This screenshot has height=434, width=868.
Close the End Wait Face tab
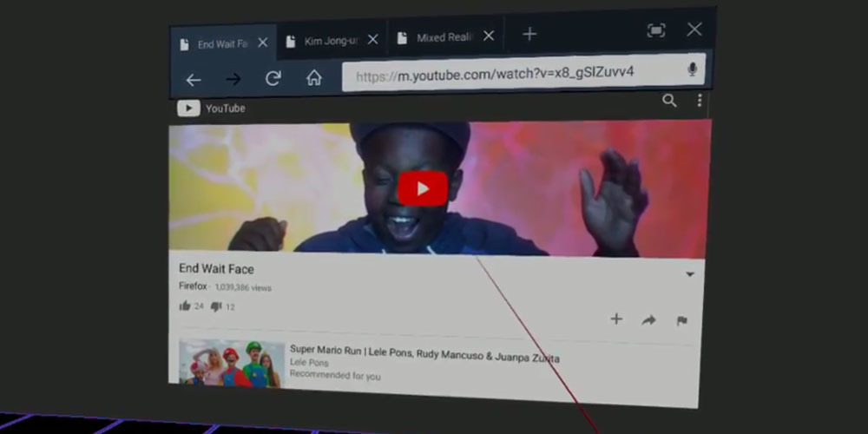(x=263, y=43)
